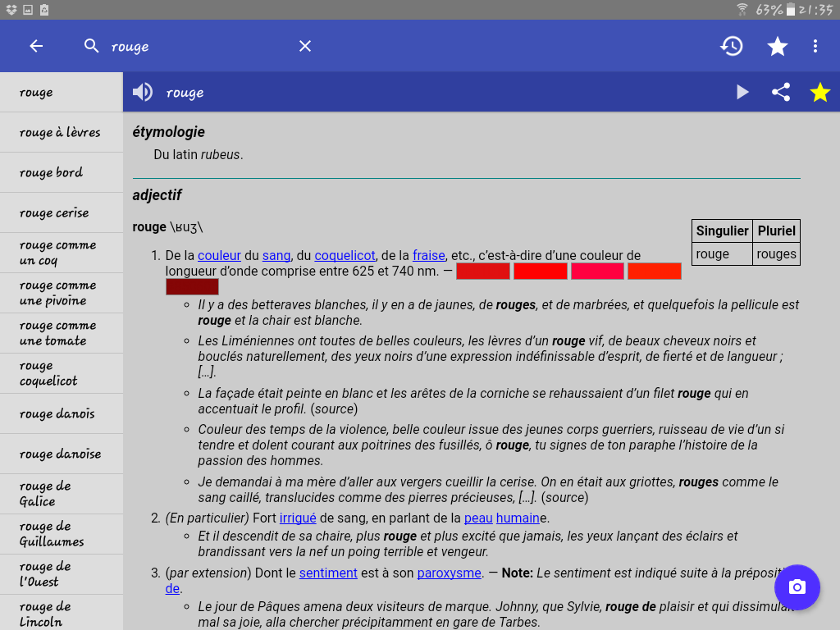Viewport: 840px width, 630px height.
Task: Click the 'Singulier' table header
Action: 722,231
